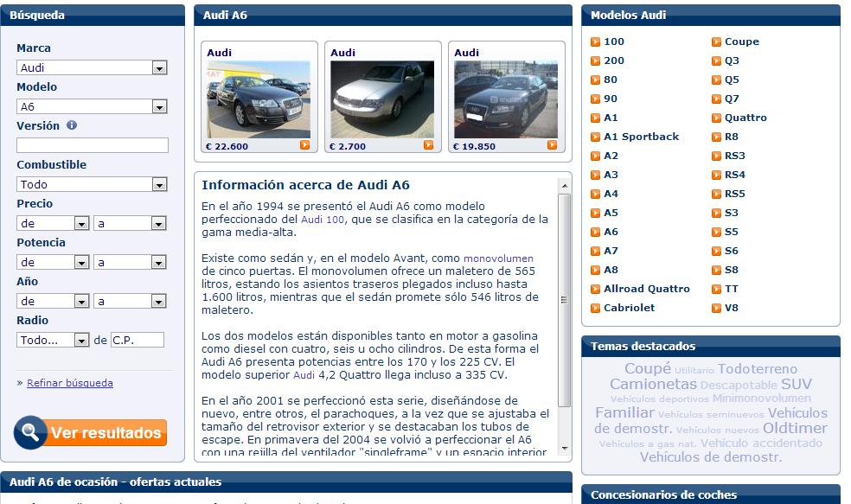Click the Versión text input field
851x504 pixels.
92,145
